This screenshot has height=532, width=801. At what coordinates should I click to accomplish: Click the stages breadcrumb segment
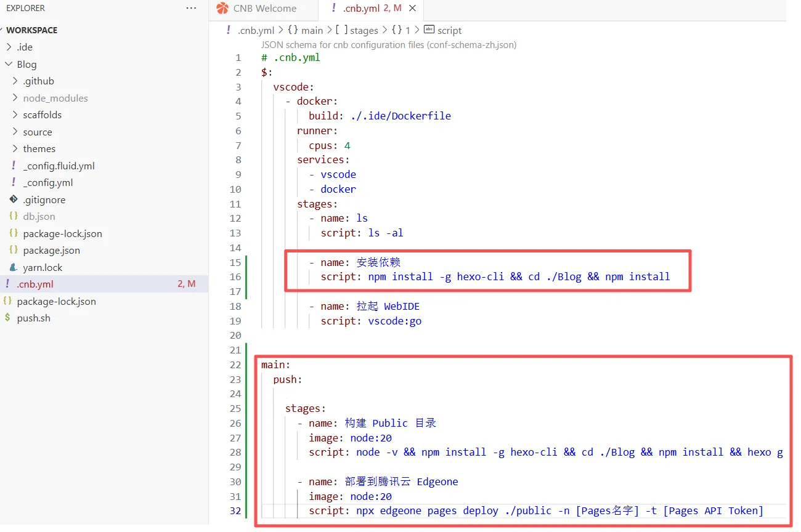pos(364,30)
